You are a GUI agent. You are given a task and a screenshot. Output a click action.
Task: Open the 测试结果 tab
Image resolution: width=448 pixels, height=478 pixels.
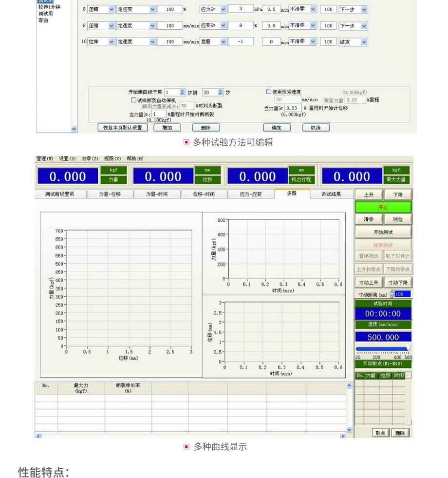pos(331,194)
